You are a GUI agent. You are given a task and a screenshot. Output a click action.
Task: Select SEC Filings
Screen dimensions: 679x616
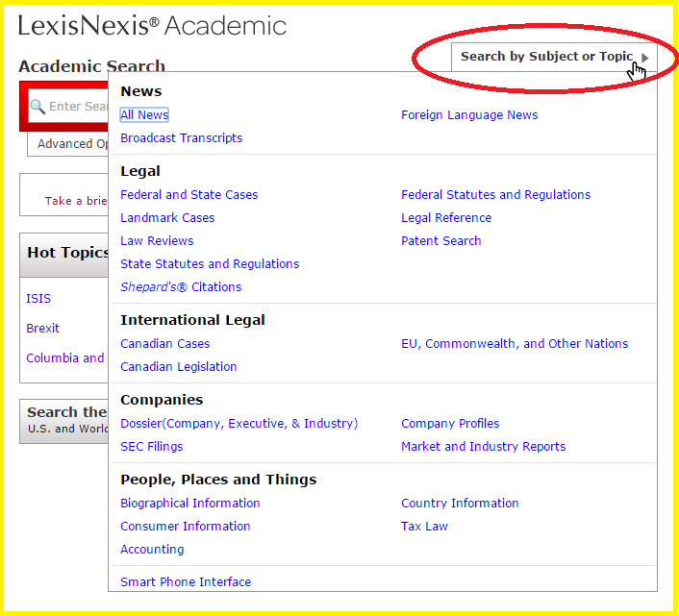152,447
